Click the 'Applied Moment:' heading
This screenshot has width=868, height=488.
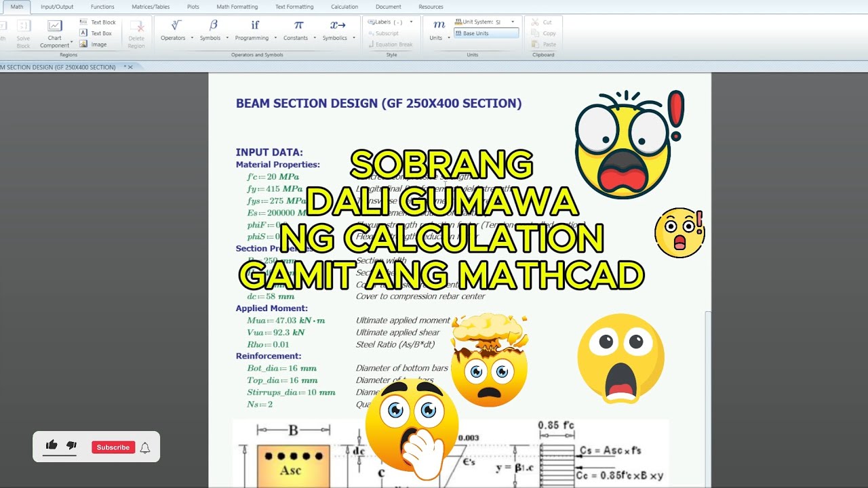click(272, 308)
